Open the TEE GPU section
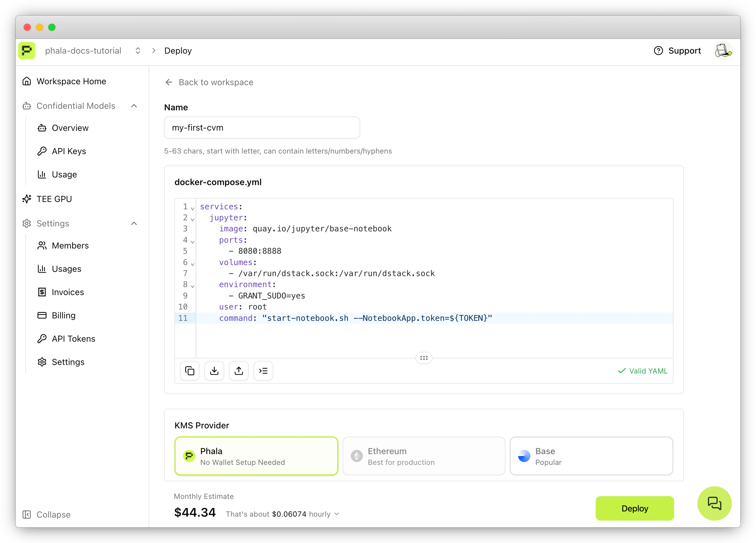Viewport: 756px width, 543px height. (54, 199)
